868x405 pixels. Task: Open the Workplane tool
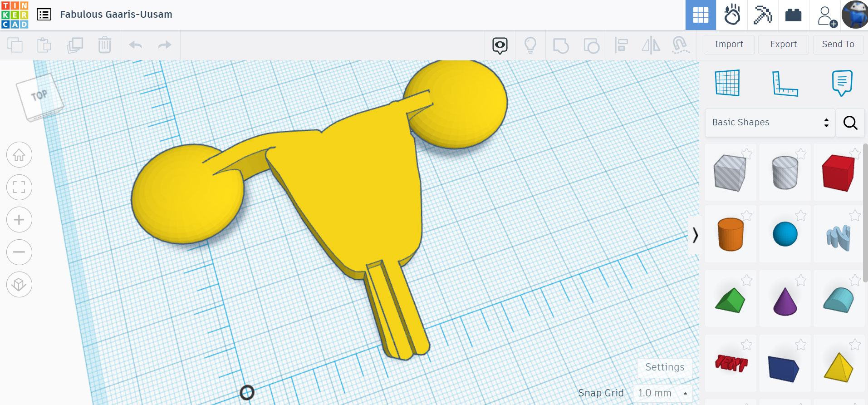pos(727,83)
